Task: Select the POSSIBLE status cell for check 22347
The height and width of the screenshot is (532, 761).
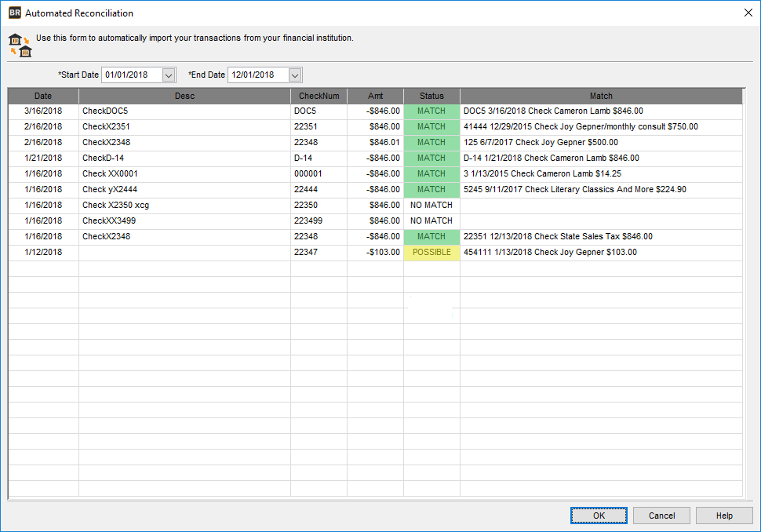Action: click(431, 252)
